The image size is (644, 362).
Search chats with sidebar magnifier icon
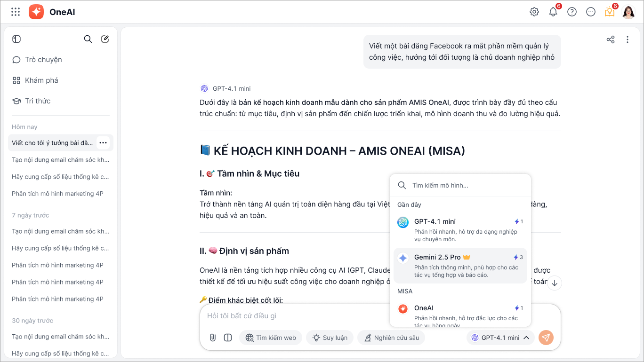88,39
